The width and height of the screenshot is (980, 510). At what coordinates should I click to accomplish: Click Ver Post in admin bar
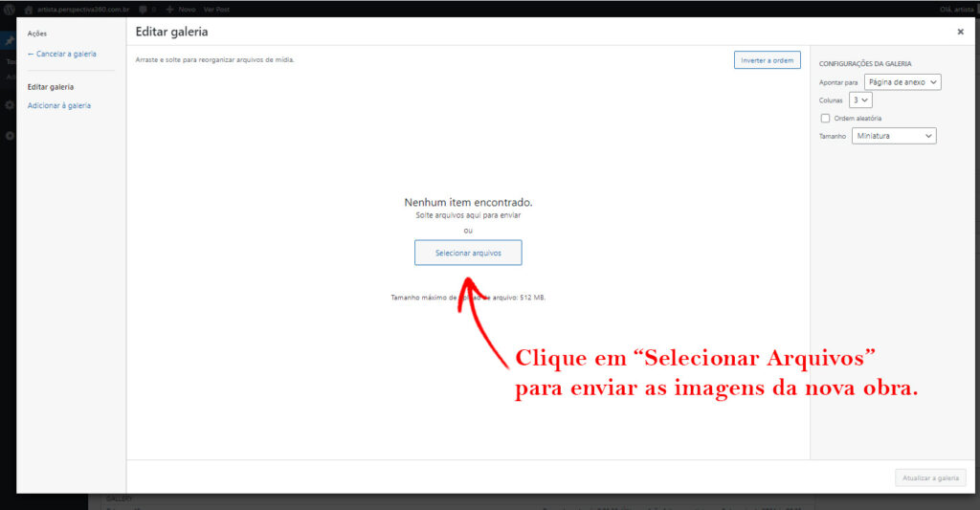(216, 10)
